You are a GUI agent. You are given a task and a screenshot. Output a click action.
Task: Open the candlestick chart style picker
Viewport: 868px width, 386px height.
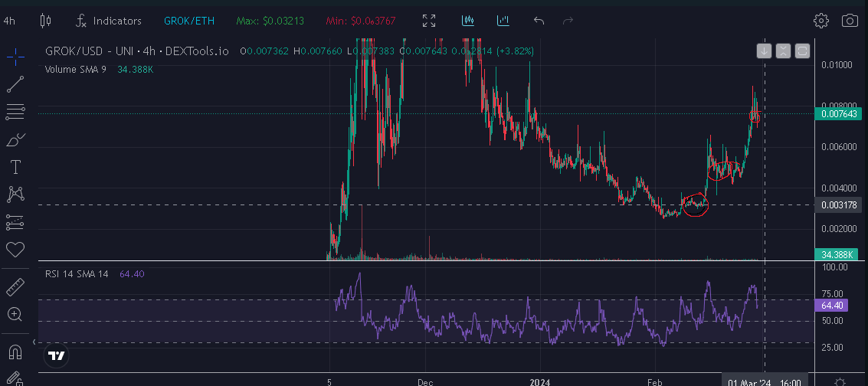(x=45, y=21)
